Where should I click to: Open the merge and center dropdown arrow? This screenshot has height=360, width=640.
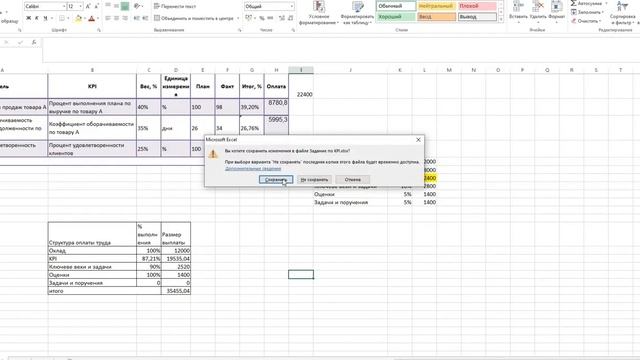[238, 18]
